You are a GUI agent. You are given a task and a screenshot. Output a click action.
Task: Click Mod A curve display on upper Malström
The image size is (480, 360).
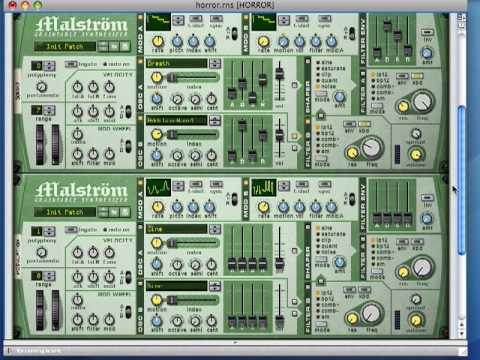(x=158, y=21)
